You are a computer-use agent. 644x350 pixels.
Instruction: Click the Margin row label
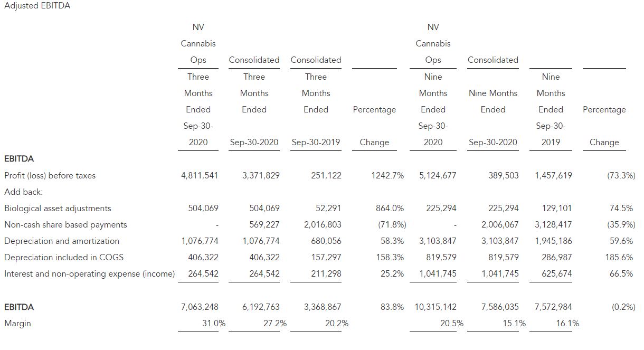[17, 324]
